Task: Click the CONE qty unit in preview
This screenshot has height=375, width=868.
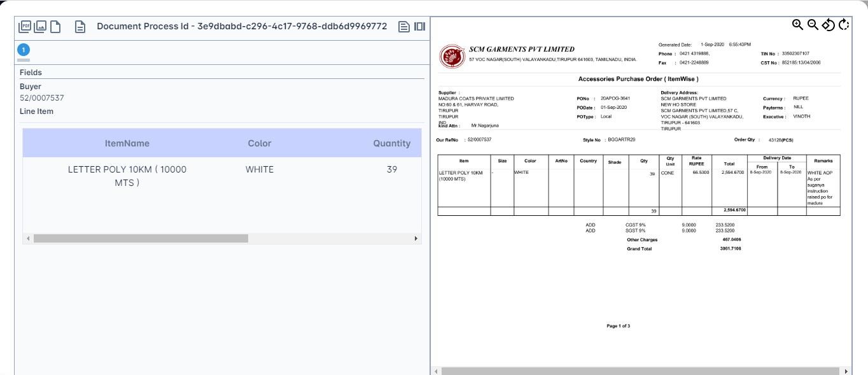Action: 668,173
